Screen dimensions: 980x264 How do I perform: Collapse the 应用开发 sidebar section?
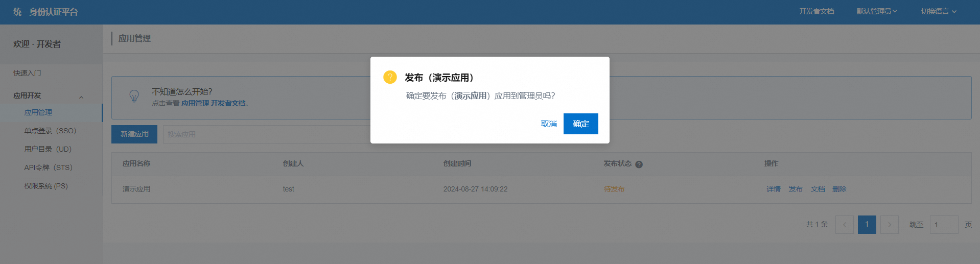click(81, 97)
